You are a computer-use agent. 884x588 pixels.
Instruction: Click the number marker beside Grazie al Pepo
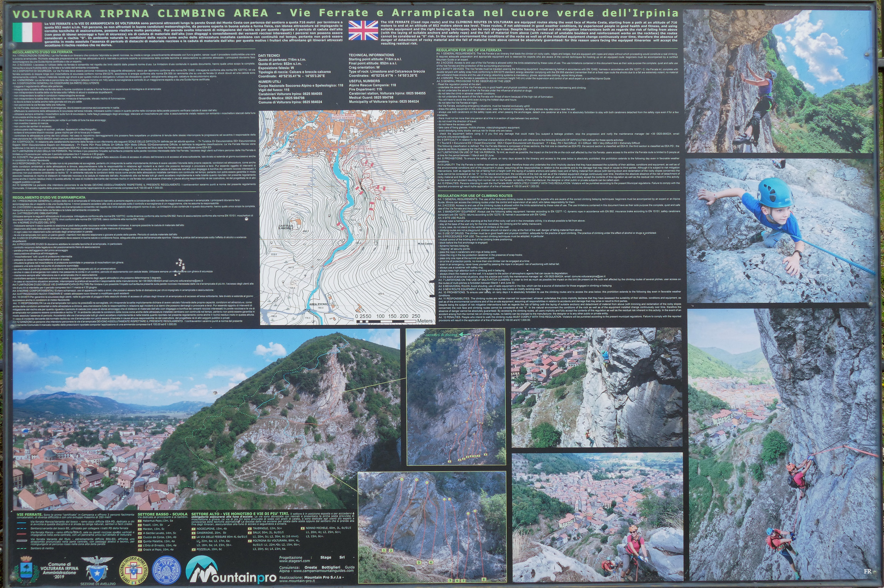(140, 550)
